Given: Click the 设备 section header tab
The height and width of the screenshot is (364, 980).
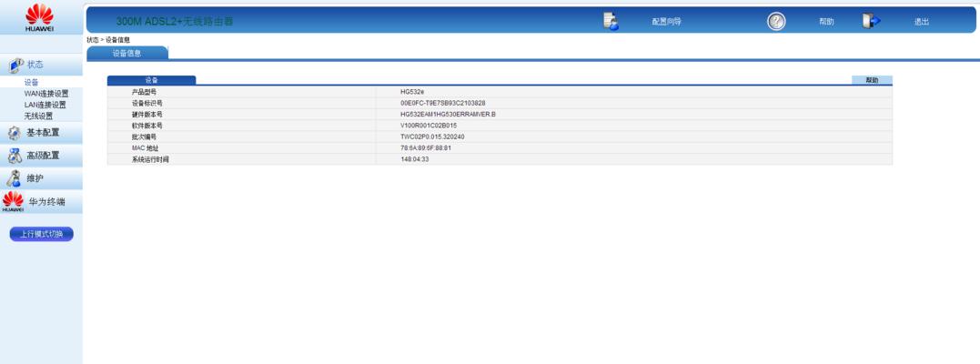Looking at the screenshot, I should 151,80.
